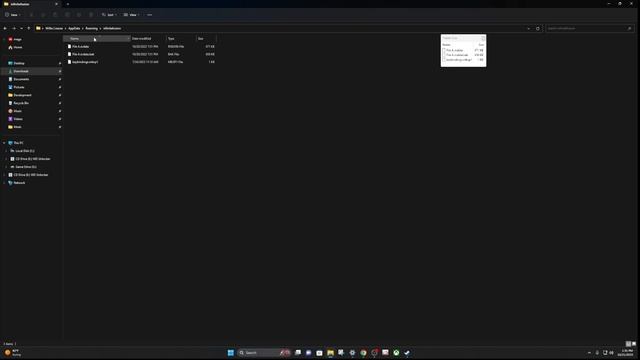The width and height of the screenshot is (640, 360).
Task: Open the recent locations dropdown arrow
Action: click(21, 29)
